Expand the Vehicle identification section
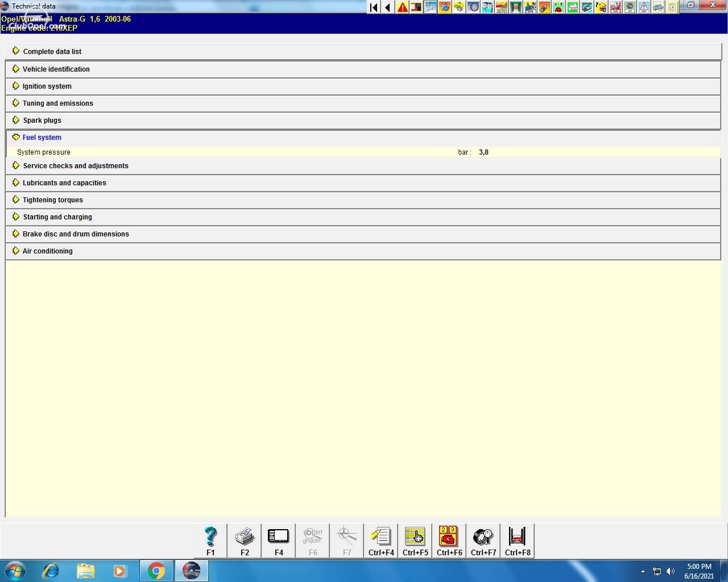The height and width of the screenshot is (582, 728). pyautogui.click(x=363, y=69)
